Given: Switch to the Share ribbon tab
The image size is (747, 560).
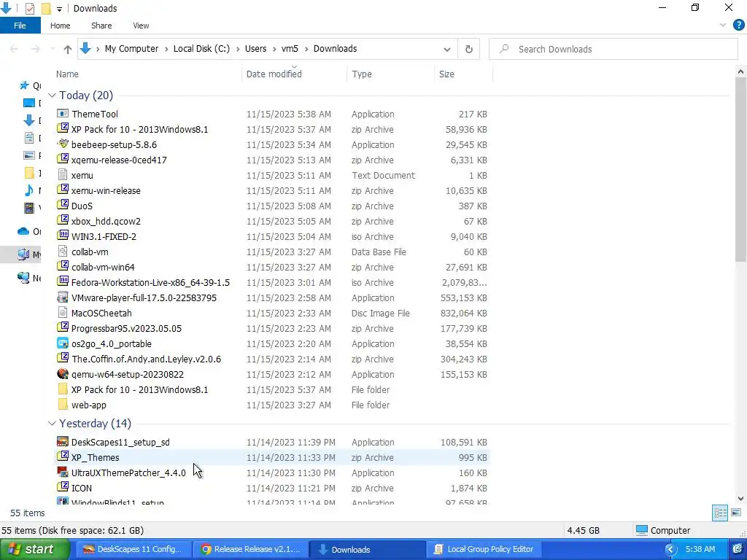Looking at the screenshot, I should pos(101,26).
